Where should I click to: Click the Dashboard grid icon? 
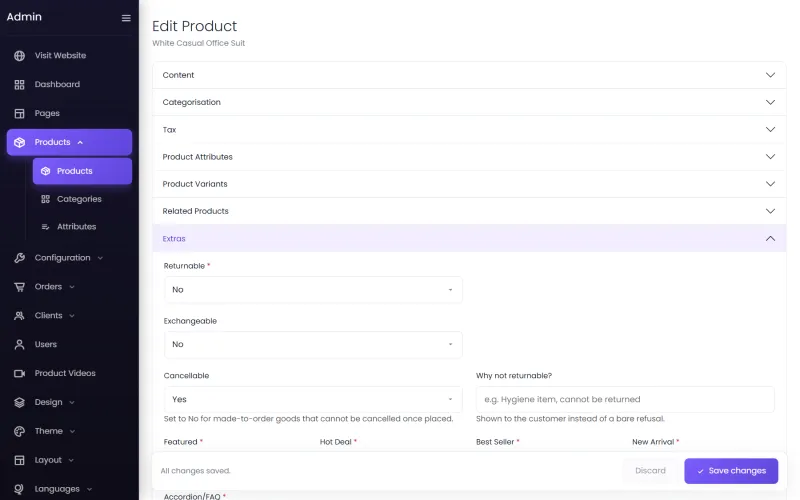click(x=19, y=85)
